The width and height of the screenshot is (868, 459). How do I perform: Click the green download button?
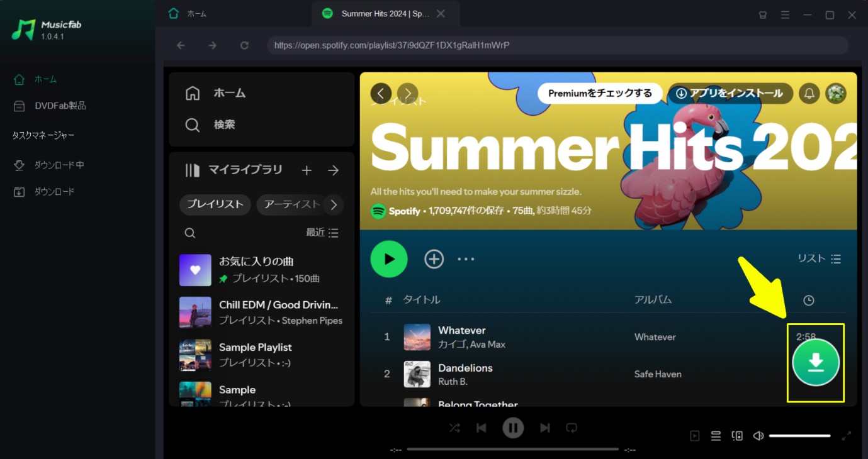click(x=816, y=362)
